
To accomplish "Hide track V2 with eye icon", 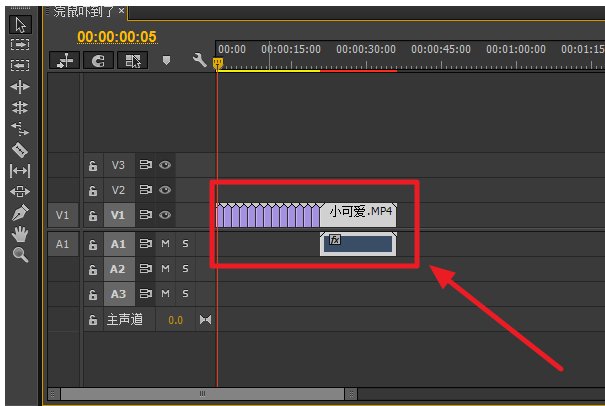I will tap(165, 190).
